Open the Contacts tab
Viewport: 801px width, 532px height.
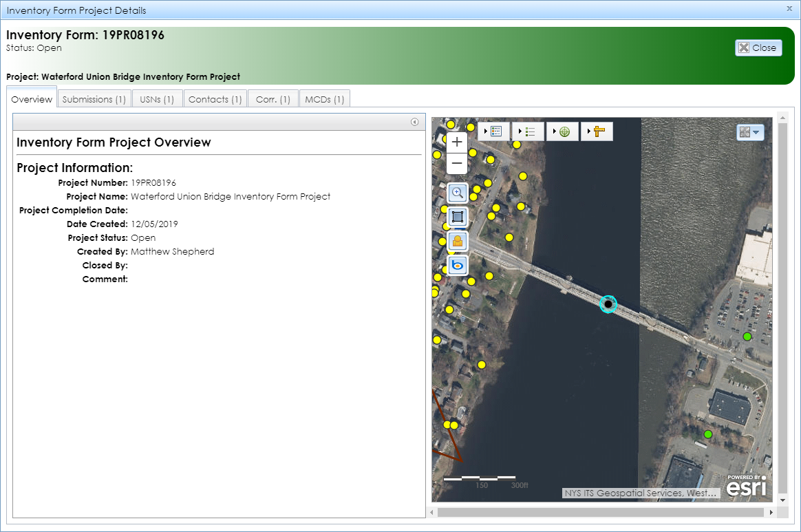[x=215, y=98]
